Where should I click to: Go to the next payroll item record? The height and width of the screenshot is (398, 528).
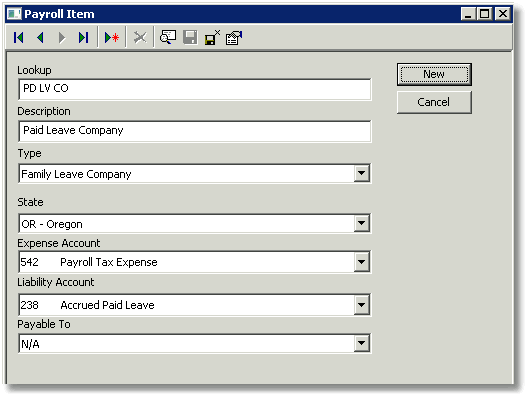click(62, 37)
